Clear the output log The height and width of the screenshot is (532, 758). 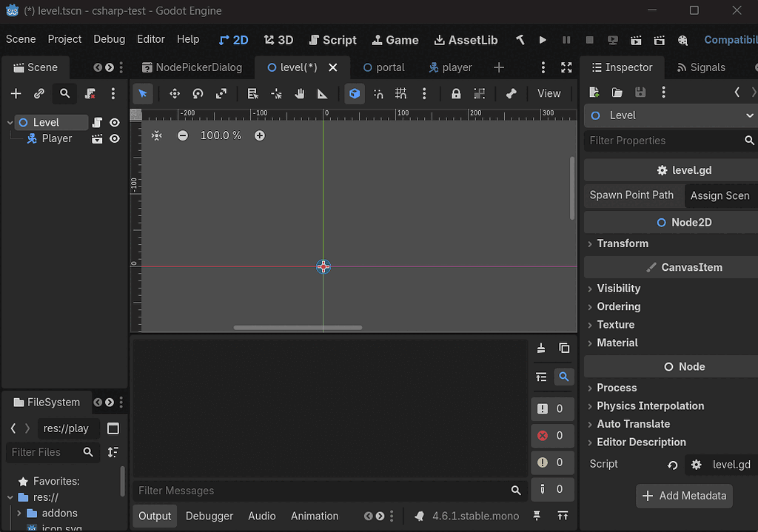click(x=541, y=348)
